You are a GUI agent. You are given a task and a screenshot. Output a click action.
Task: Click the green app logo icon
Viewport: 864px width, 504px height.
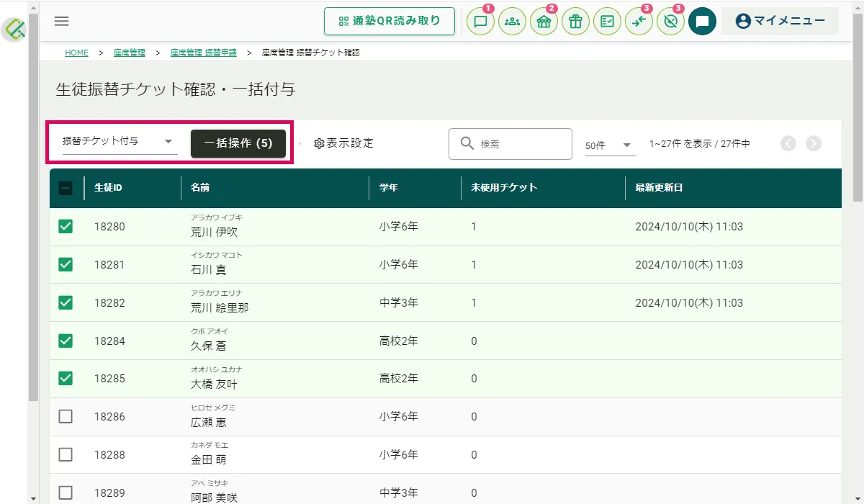point(14,29)
